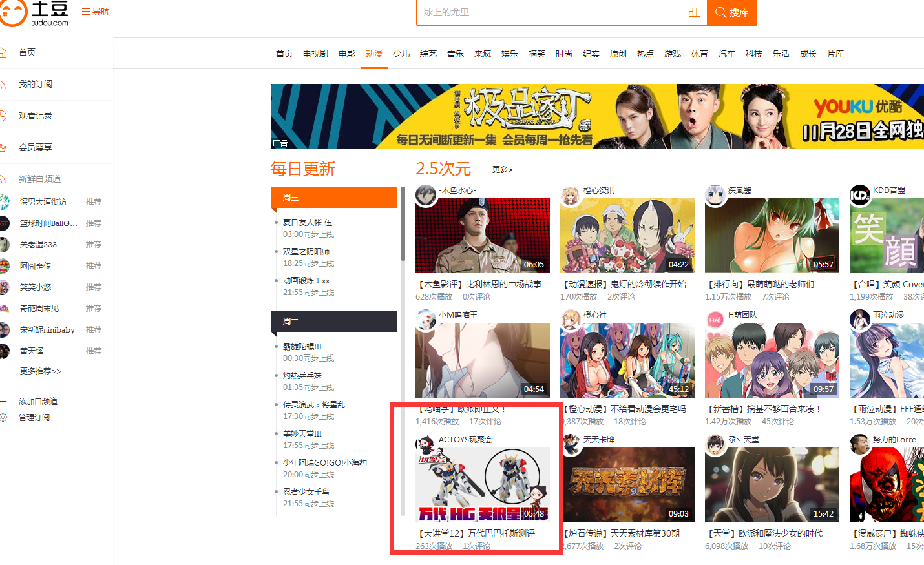Screen dimensions: 924x565
Task: Open 霸旋陀螺III schedule entry
Action: coord(302,346)
